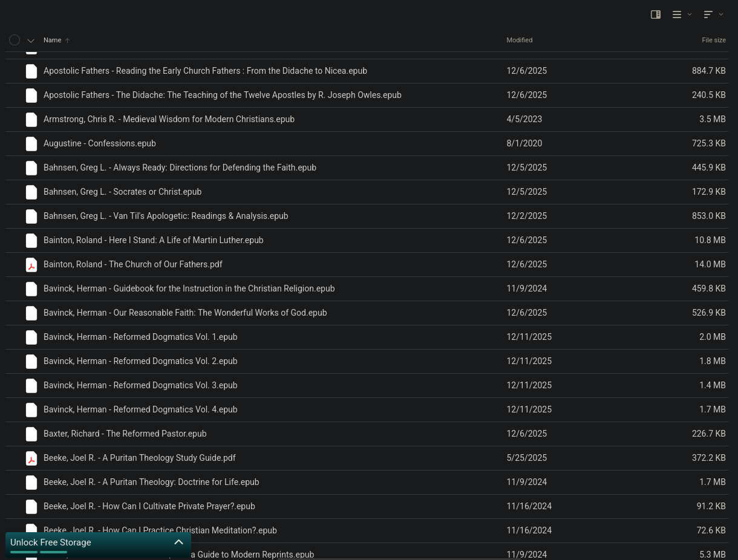Click file size 445.9 KB

tap(709, 168)
